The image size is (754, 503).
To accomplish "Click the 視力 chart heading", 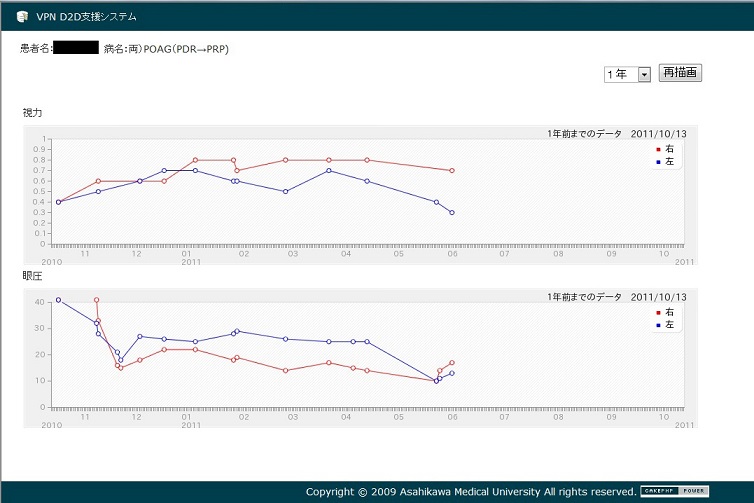I will click(x=32, y=113).
